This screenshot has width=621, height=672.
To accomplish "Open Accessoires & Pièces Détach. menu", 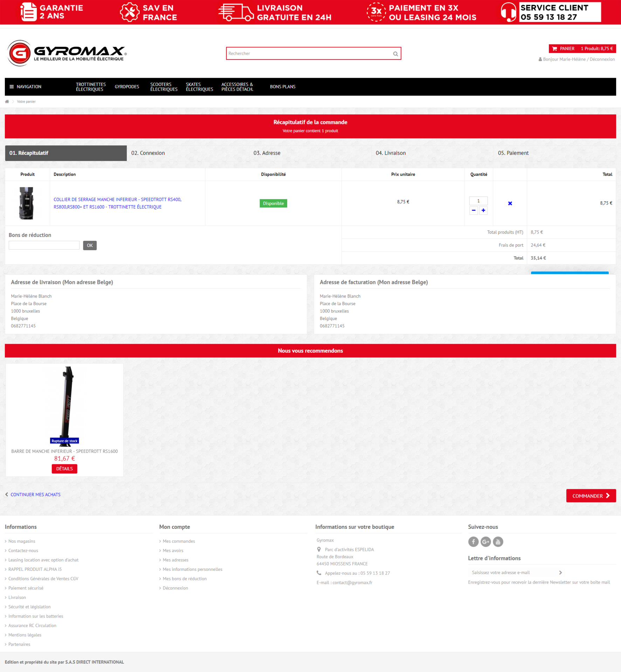I will [237, 87].
